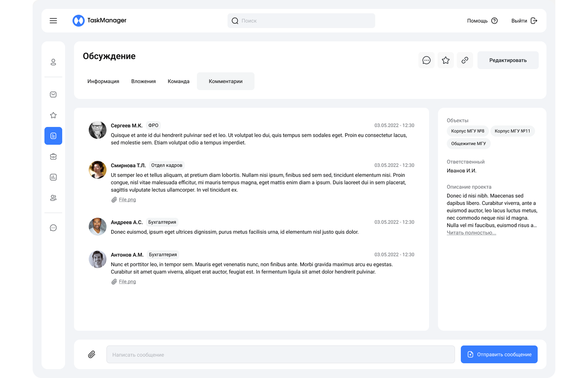Open File.png in Смирнова's comment
Image resolution: width=588 pixels, height=378 pixels.
click(127, 199)
